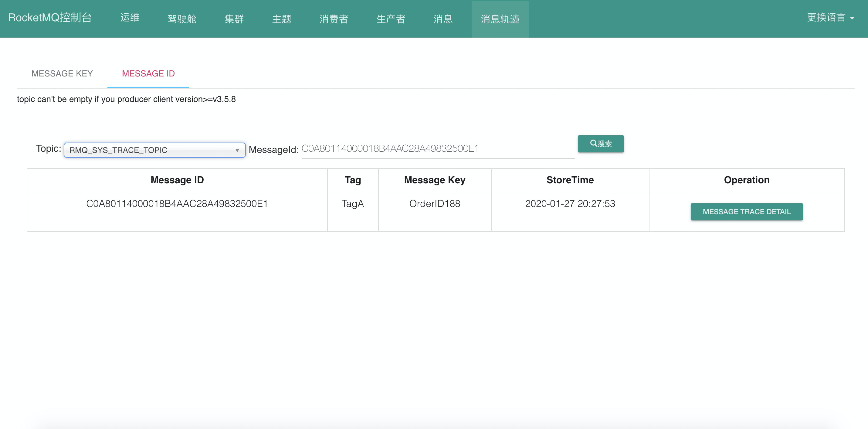Click the magnifier search button
The height and width of the screenshot is (429, 868).
pos(600,144)
